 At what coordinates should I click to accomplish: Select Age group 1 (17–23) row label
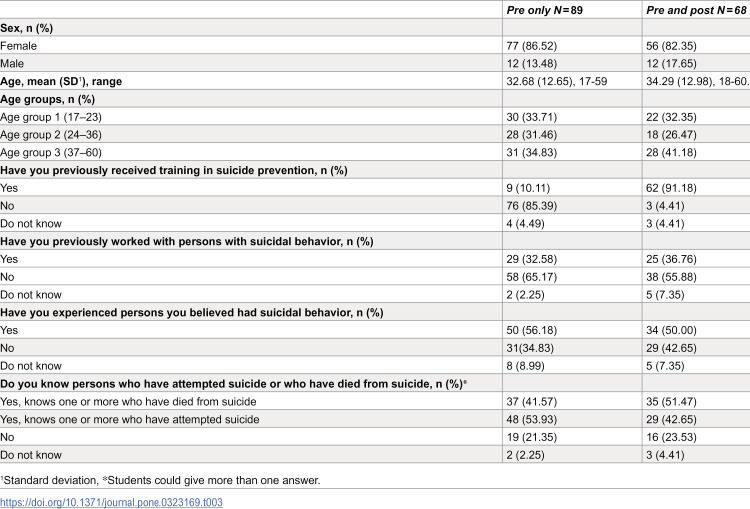pos(51,117)
